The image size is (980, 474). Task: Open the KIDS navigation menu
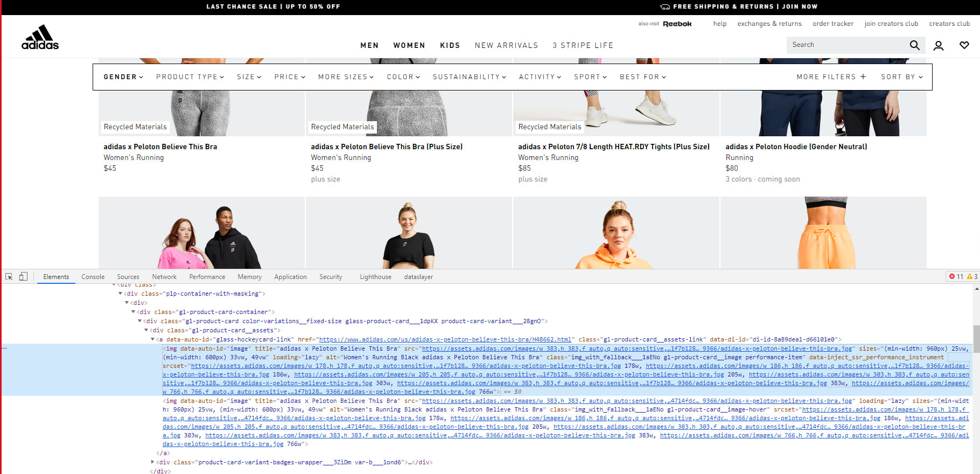pos(450,45)
